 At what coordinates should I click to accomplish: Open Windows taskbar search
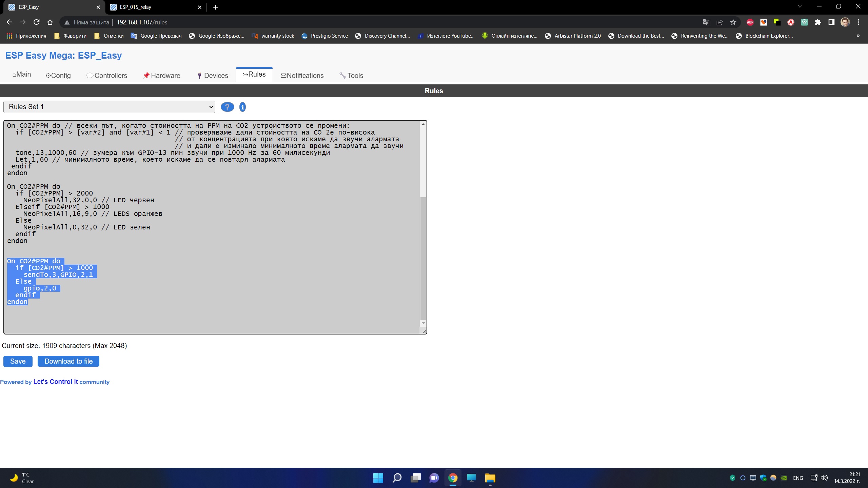(x=397, y=478)
